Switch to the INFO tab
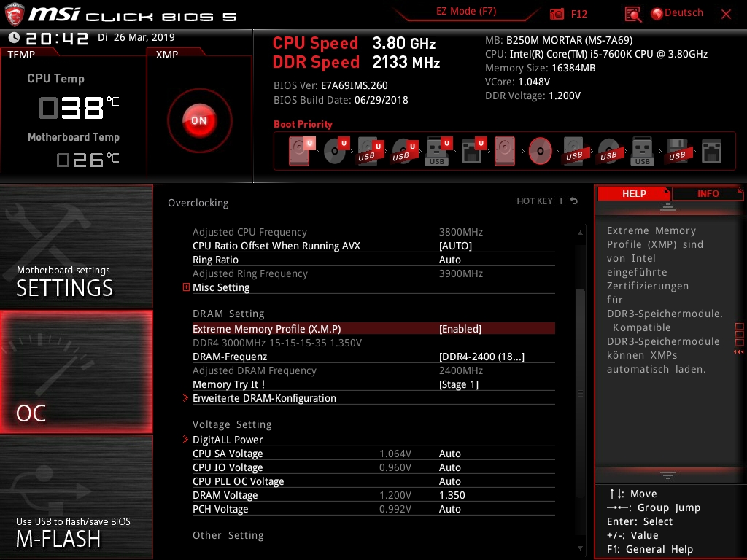This screenshot has height=560, width=747. tap(708, 193)
